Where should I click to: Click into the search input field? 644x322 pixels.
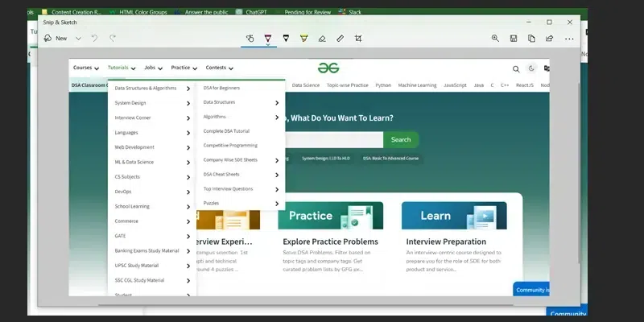pos(334,139)
